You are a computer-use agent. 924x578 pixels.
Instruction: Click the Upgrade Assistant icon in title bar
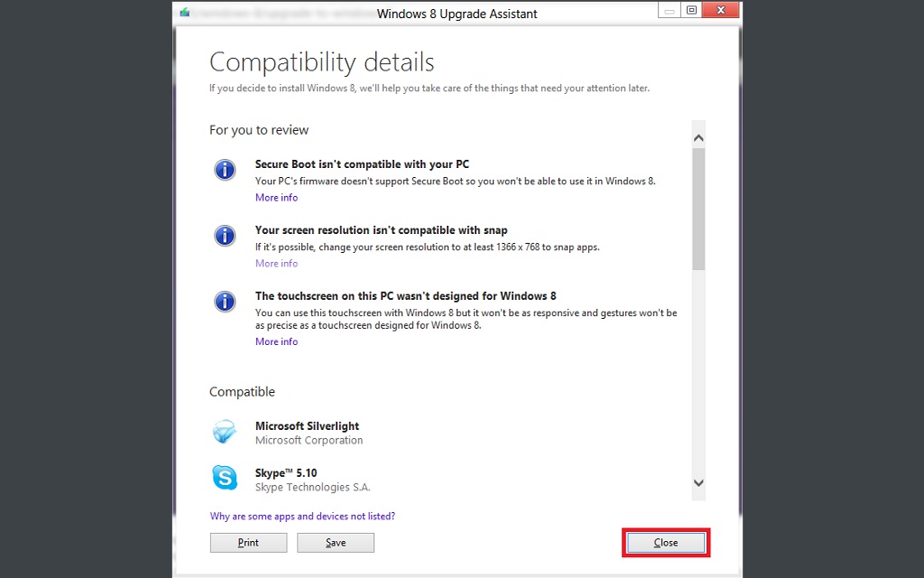(185, 13)
